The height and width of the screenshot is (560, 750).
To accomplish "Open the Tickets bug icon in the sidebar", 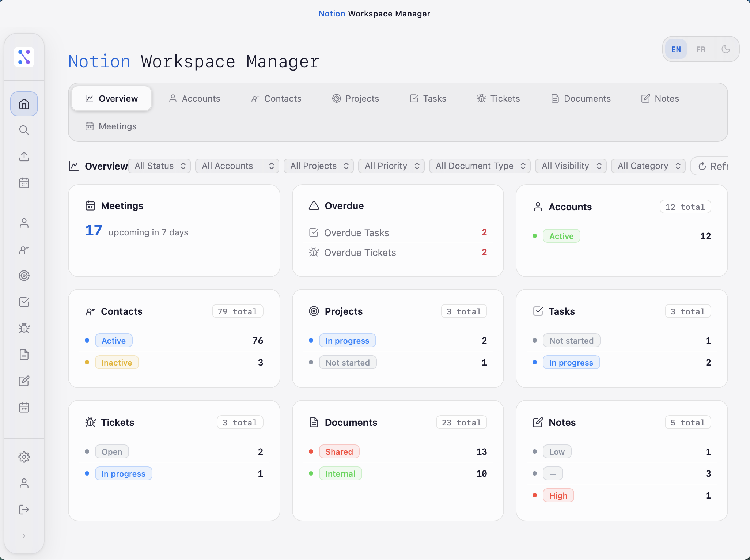I will click(24, 328).
